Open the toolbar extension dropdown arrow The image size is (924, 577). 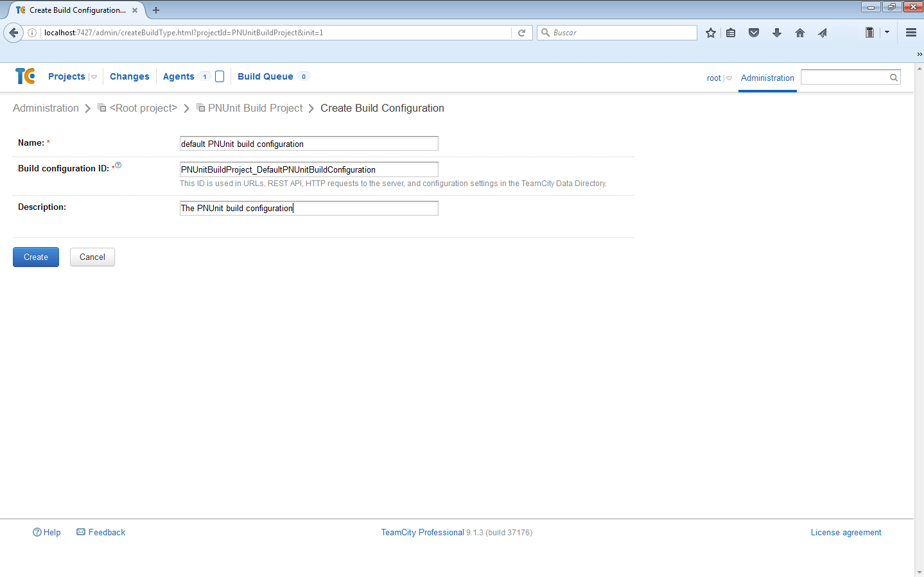coord(887,32)
